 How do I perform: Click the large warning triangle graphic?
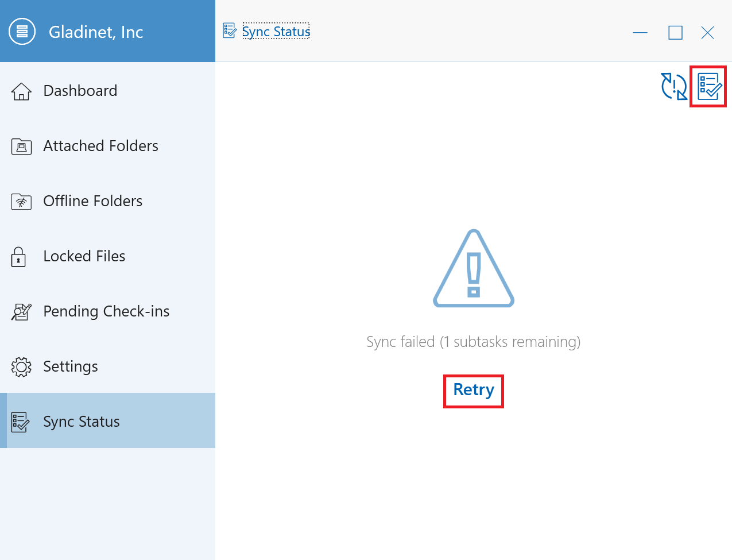click(x=474, y=269)
